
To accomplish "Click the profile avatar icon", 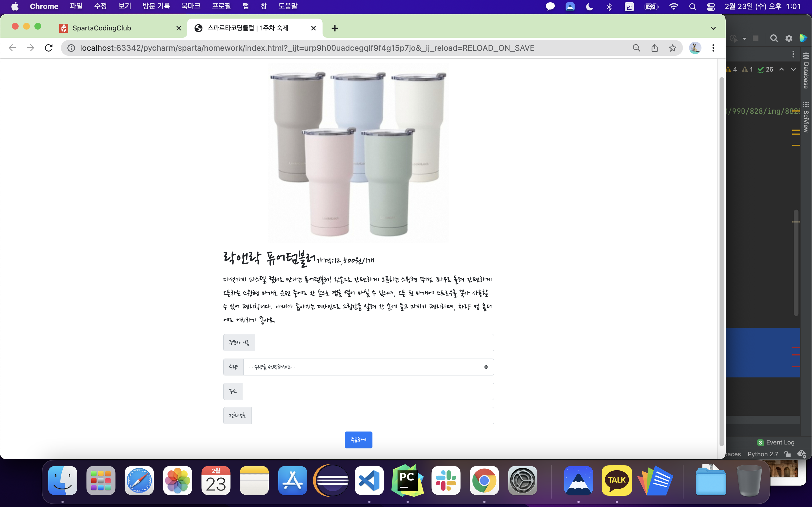I will pos(695,48).
